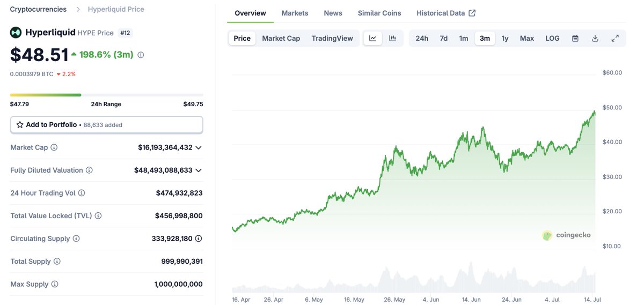Expand the Fully Diluted Valuation chevron

(x=199, y=170)
